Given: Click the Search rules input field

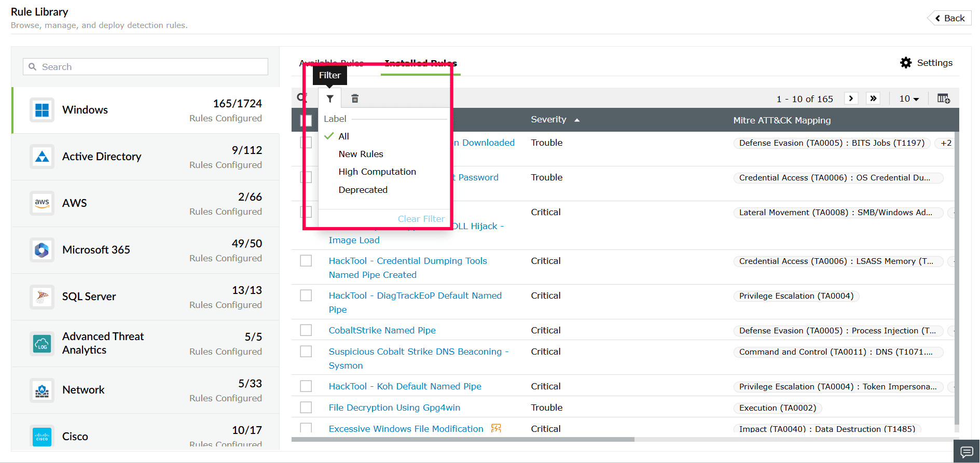Looking at the screenshot, I should coord(145,67).
